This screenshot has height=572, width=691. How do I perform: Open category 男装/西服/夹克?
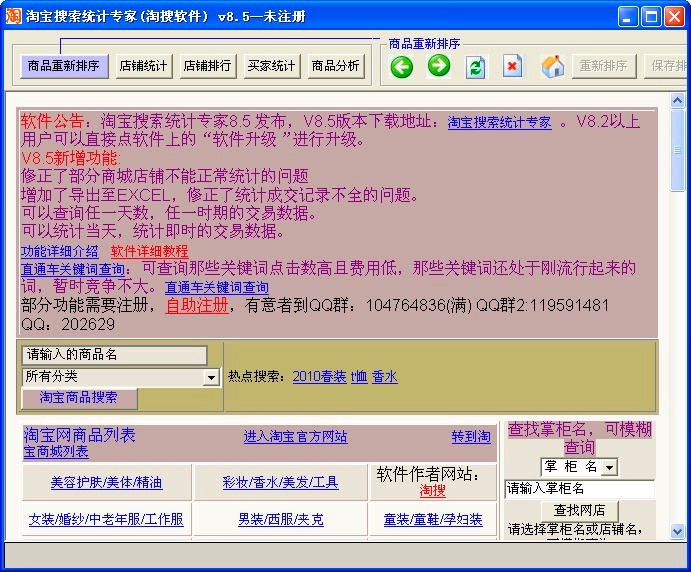click(x=281, y=520)
